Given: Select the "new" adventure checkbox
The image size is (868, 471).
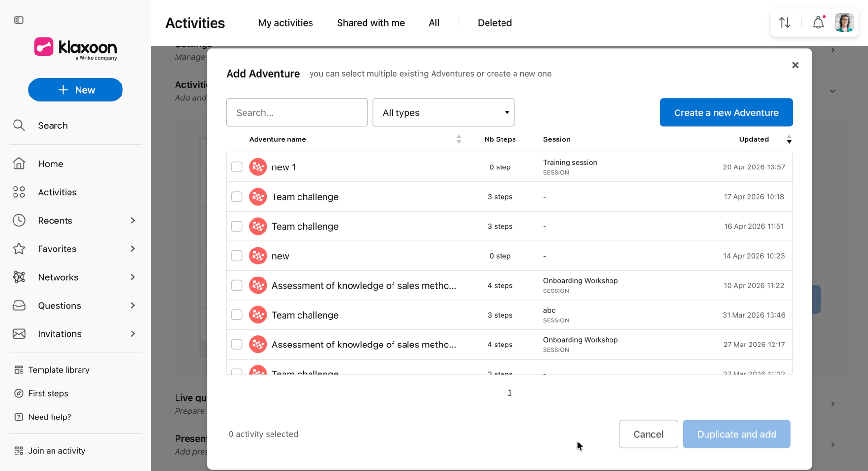Looking at the screenshot, I should pyautogui.click(x=237, y=256).
